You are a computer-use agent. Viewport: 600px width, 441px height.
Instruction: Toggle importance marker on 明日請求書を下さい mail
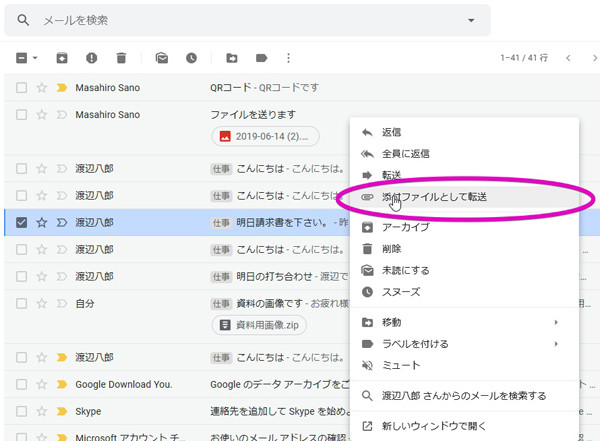[62, 222]
